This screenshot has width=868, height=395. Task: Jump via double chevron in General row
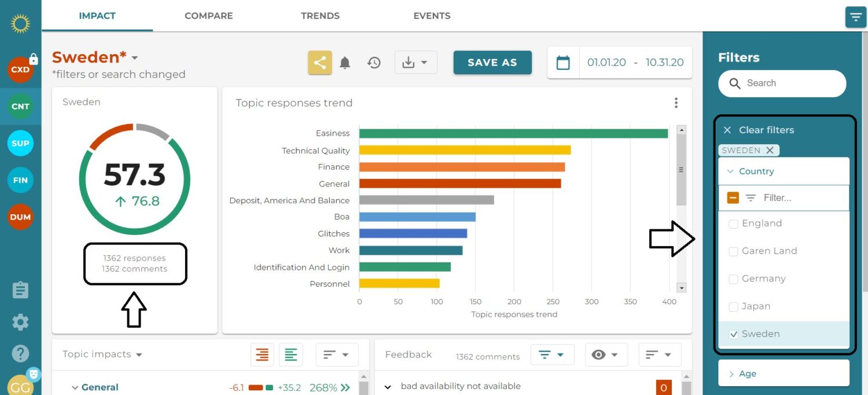click(345, 387)
